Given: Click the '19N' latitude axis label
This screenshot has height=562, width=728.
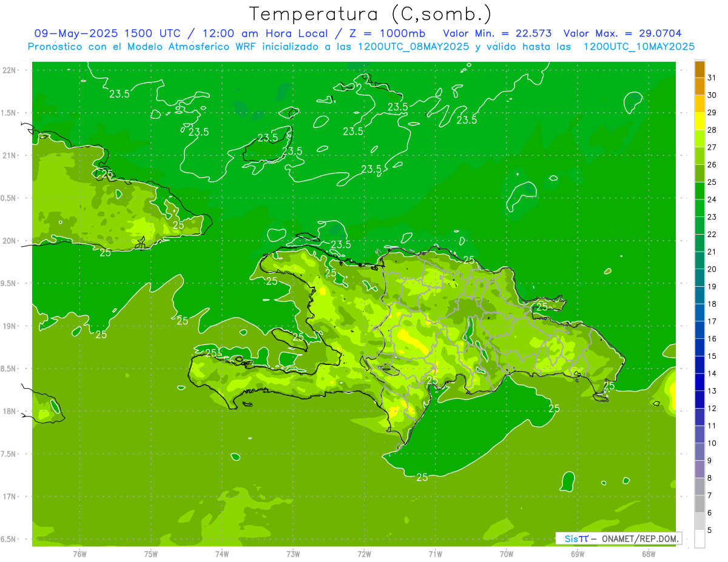Looking at the screenshot, I should (9, 326).
